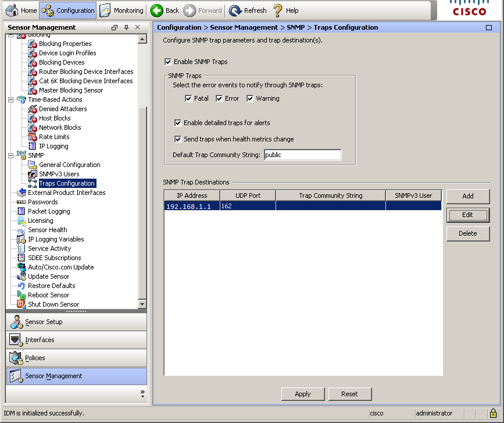The height and width of the screenshot is (423, 504).
Task: Click the External Product Interfaces icon
Action: 22,193
